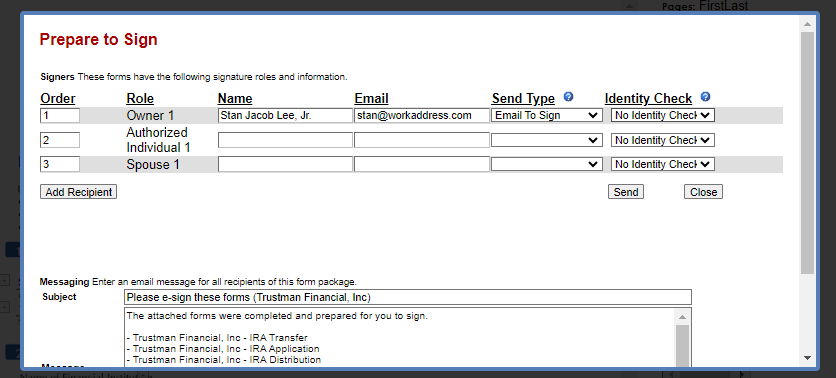Click the 'Authorized Individual 1' role text
Viewport: 836px width, 378px height.
click(x=157, y=140)
